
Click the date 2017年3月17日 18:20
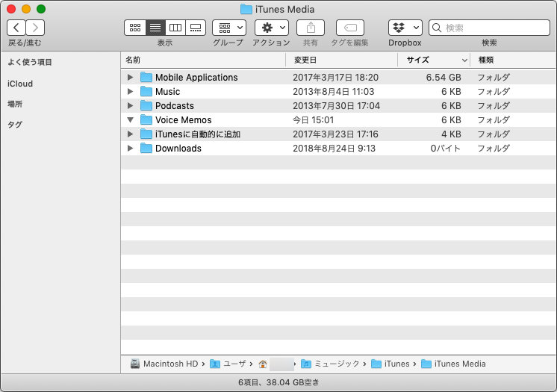tap(335, 77)
